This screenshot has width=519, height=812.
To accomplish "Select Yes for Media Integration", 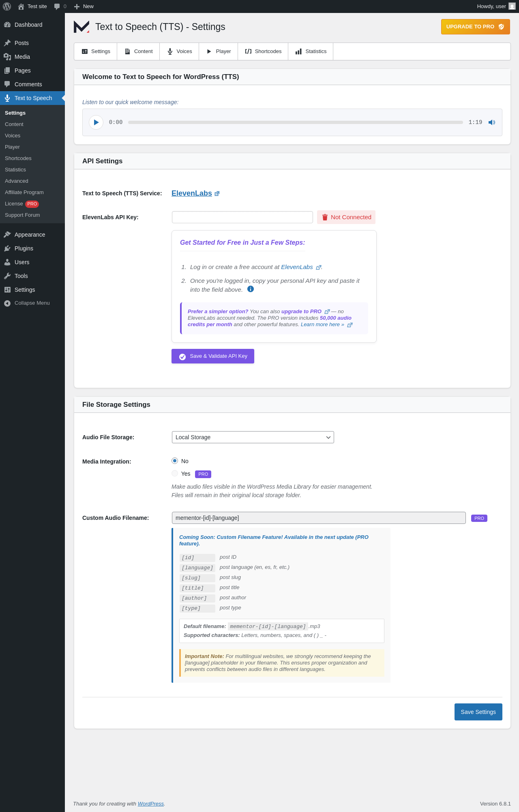I will tap(175, 473).
